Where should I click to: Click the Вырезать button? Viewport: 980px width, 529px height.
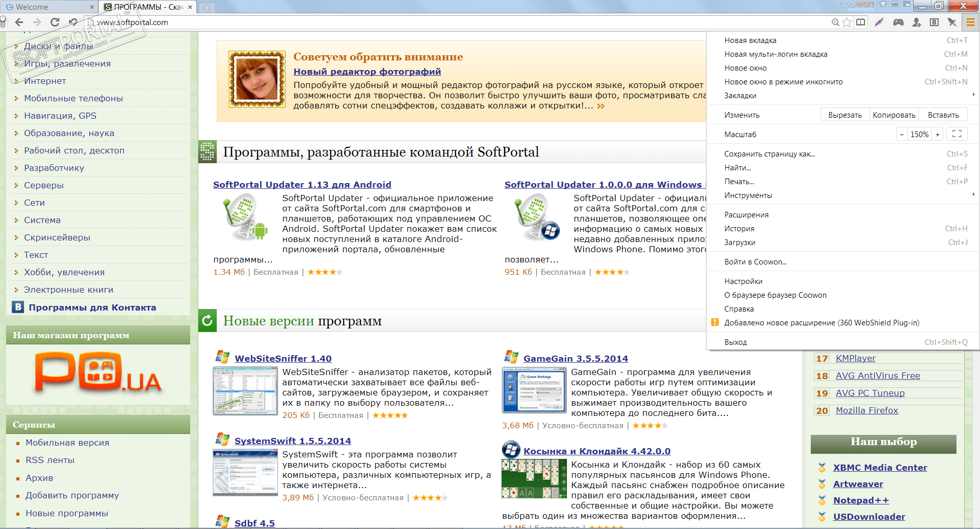tap(845, 115)
